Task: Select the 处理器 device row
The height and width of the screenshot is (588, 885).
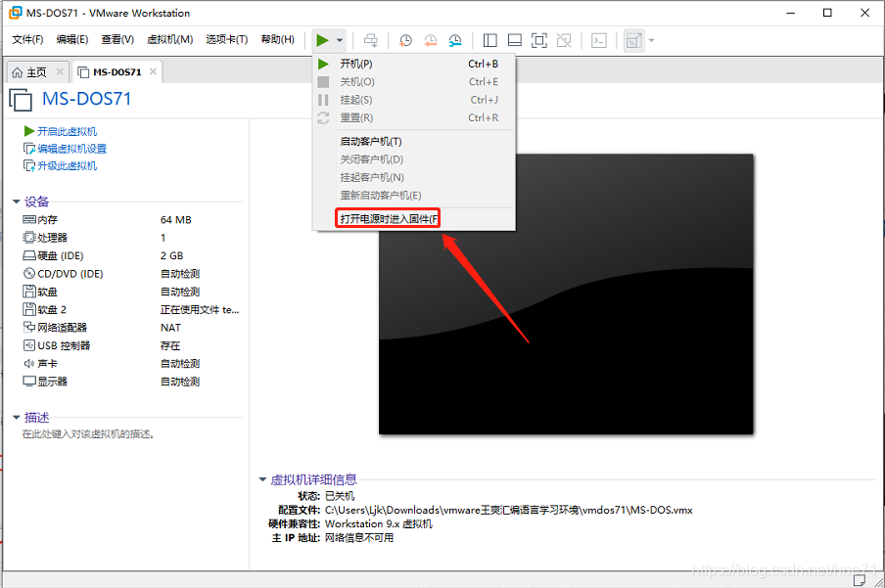Action: 131,238
